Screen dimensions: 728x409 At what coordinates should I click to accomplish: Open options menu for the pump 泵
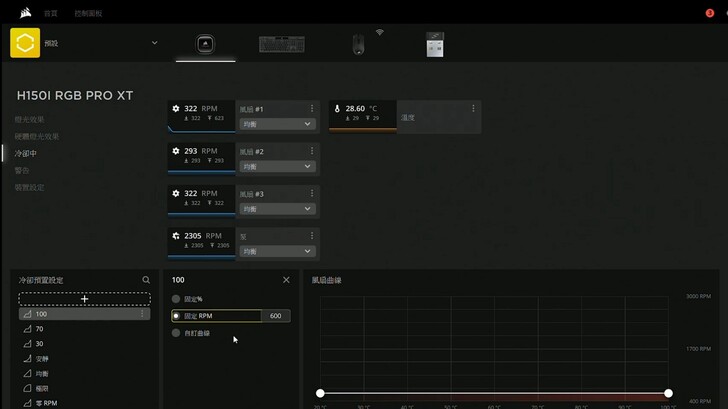pos(312,236)
